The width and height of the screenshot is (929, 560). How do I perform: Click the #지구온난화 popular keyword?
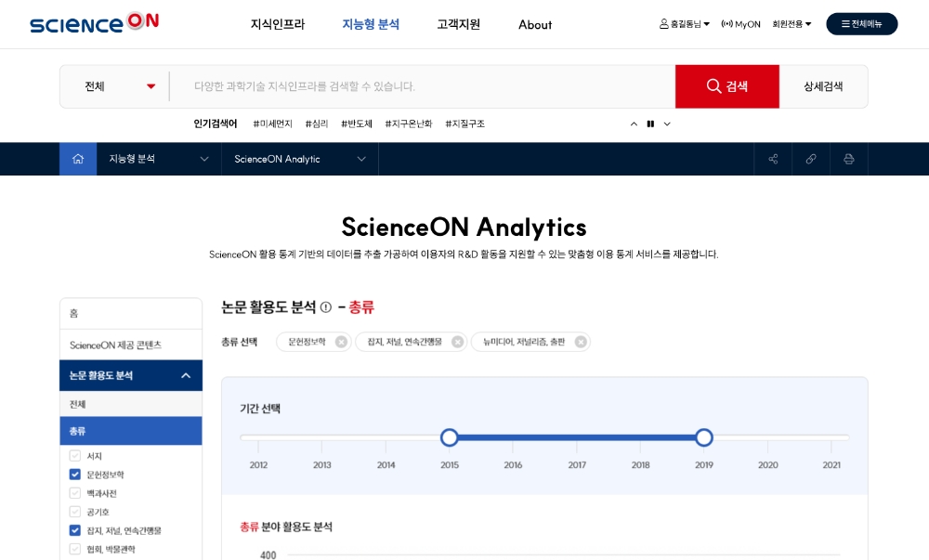[408, 124]
